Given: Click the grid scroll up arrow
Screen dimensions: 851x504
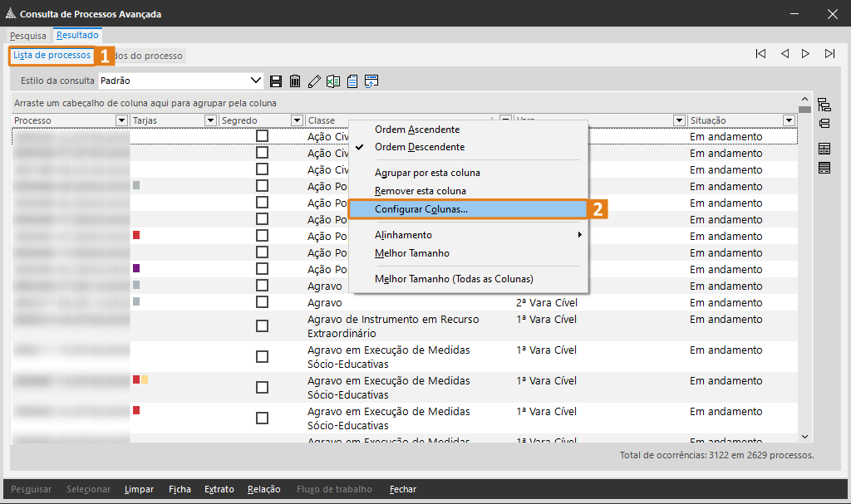Looking at the screenshot, I should pyautogui.click(x=804, y=100).
